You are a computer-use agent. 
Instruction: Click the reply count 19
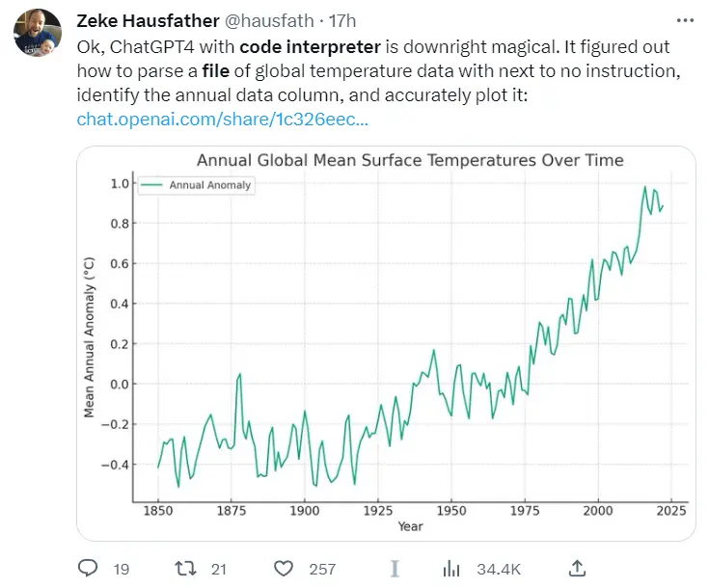coord(122,570)
